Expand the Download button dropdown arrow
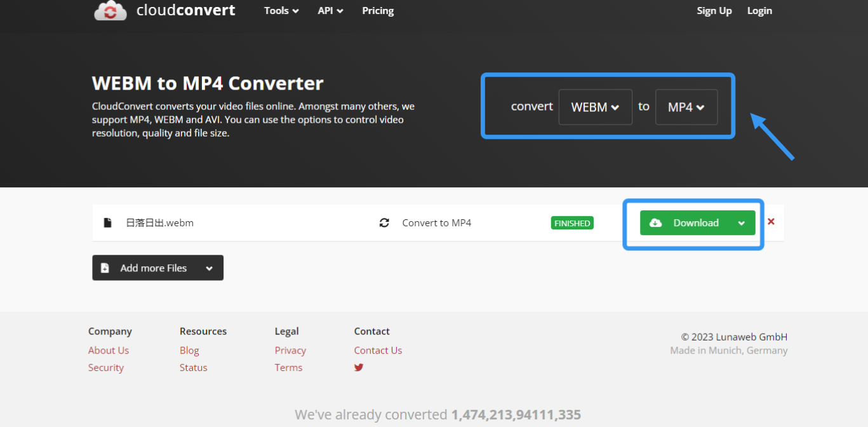868x427 pixels. coord(742,223)
